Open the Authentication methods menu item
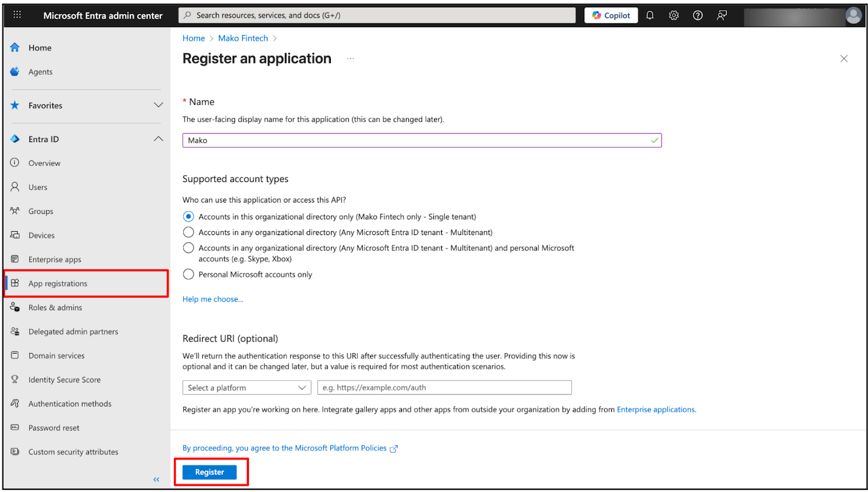The width and height of the screenshot is (868, 492). pos(70,403)
